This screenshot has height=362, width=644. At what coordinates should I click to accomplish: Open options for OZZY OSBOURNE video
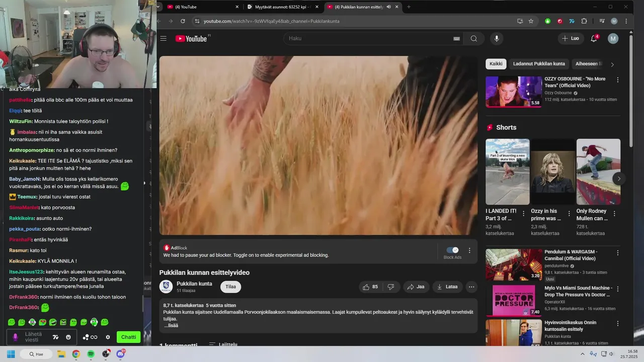click(618, 79)
